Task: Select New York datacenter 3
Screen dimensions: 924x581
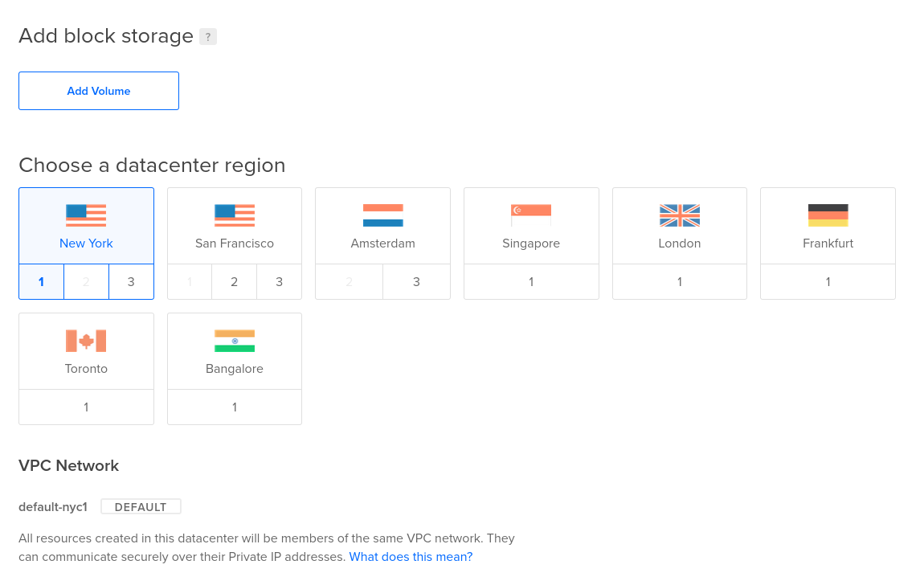Action: coord(131,282)
